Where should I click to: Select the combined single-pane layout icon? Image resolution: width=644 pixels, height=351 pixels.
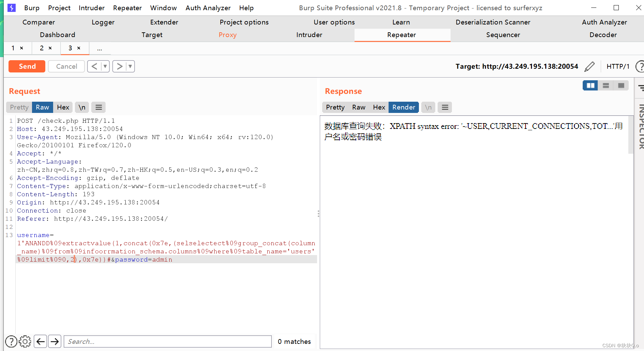coord(621,85)
